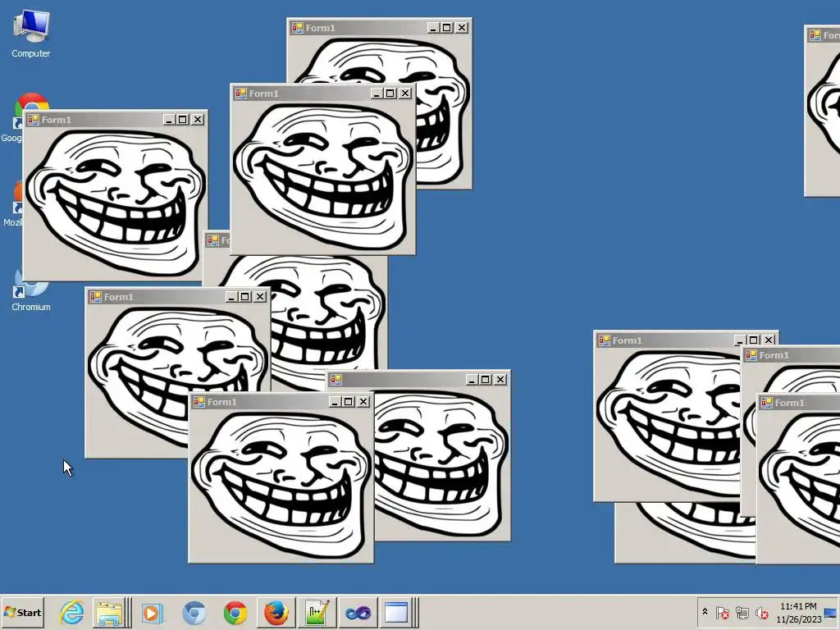Click the blue Chromium taskbar icon

coord(194,612)
